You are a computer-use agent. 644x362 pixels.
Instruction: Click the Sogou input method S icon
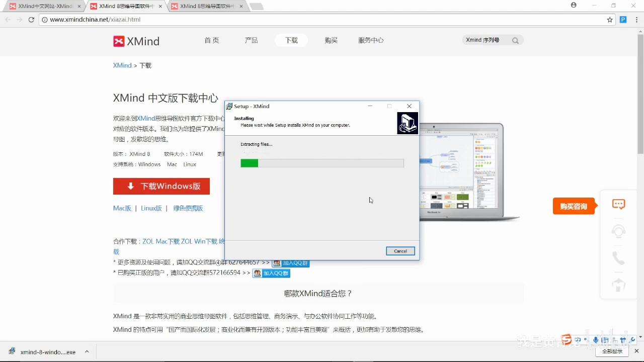[567, 340]
